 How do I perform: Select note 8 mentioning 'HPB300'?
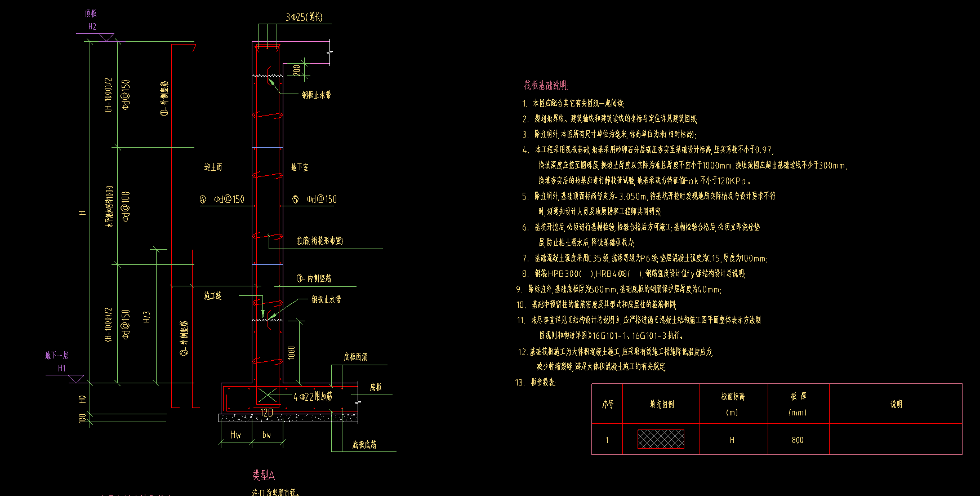tap(640, 274)
